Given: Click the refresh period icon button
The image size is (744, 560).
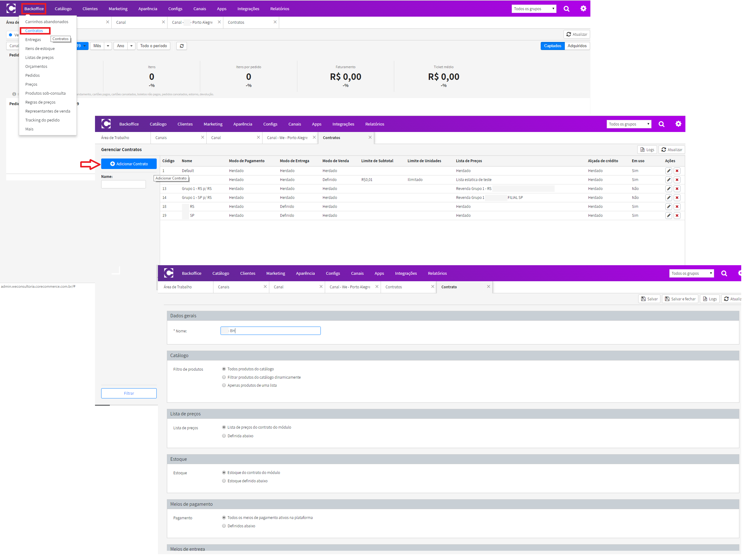Looking at the screenshot, I should (x=182, y=46).
